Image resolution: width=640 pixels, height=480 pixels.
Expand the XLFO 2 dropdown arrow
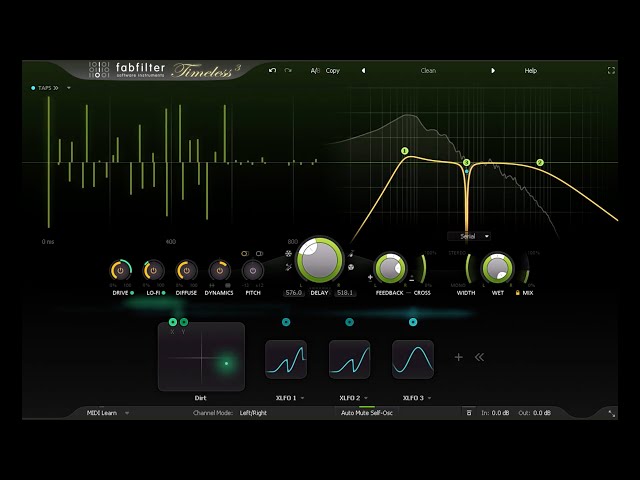point(366,398)
